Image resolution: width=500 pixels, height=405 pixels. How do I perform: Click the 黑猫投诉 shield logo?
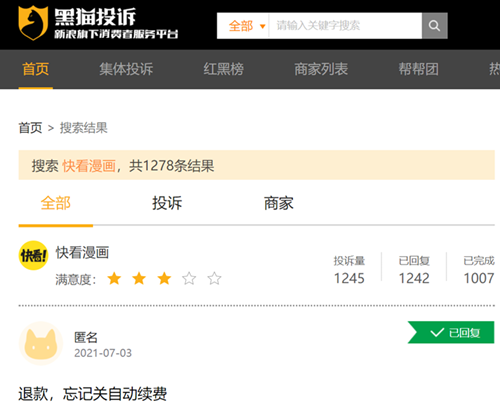click(x=33, y=23)
